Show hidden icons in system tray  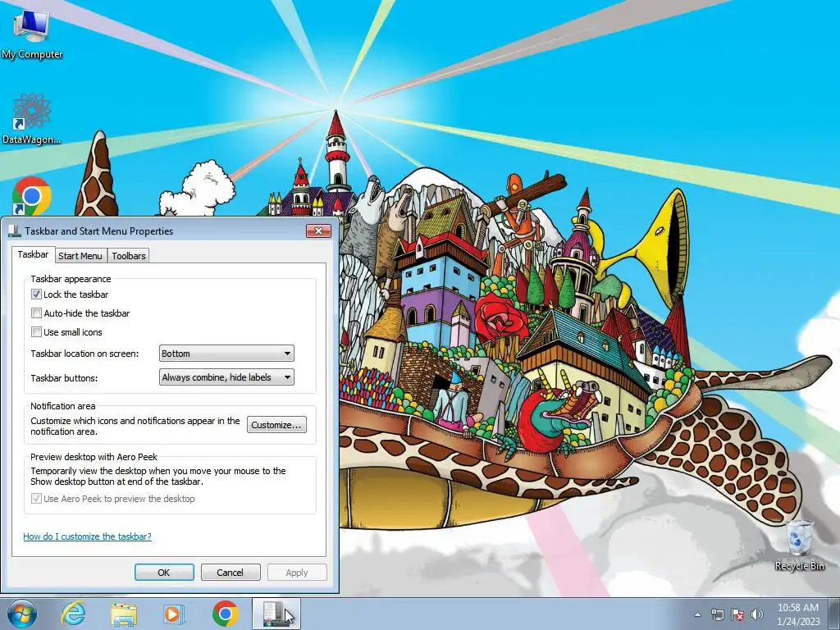coord(697,614)
